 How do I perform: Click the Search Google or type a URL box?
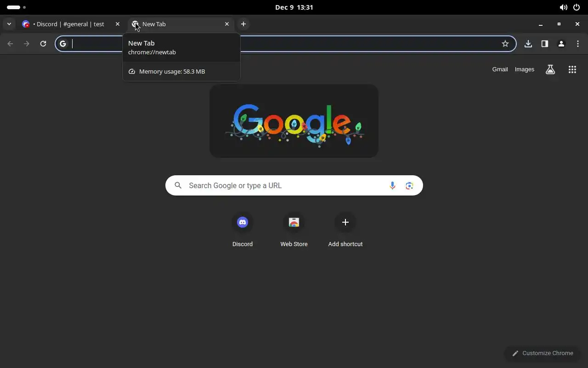[294, 185]
